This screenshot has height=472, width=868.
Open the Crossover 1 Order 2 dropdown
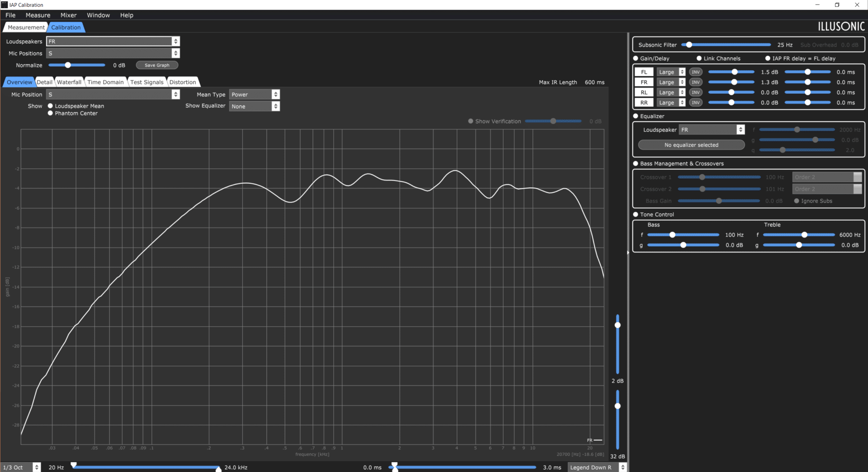click(x=827, y=177)
